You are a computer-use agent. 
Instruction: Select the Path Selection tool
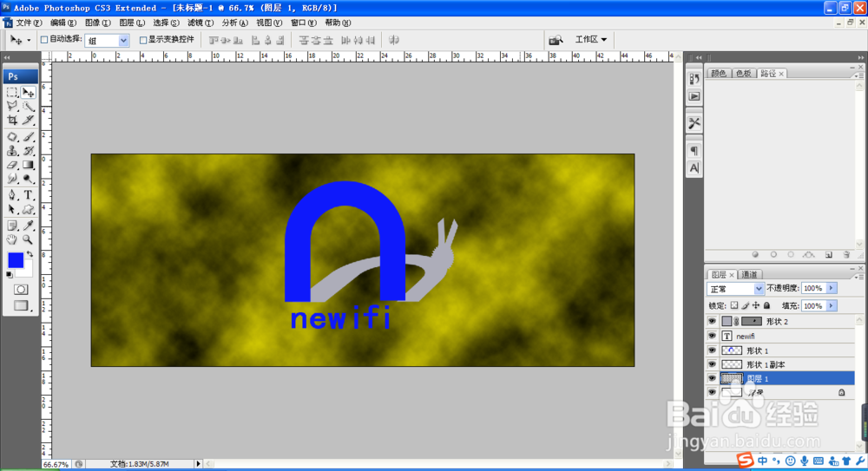(12, 209)
